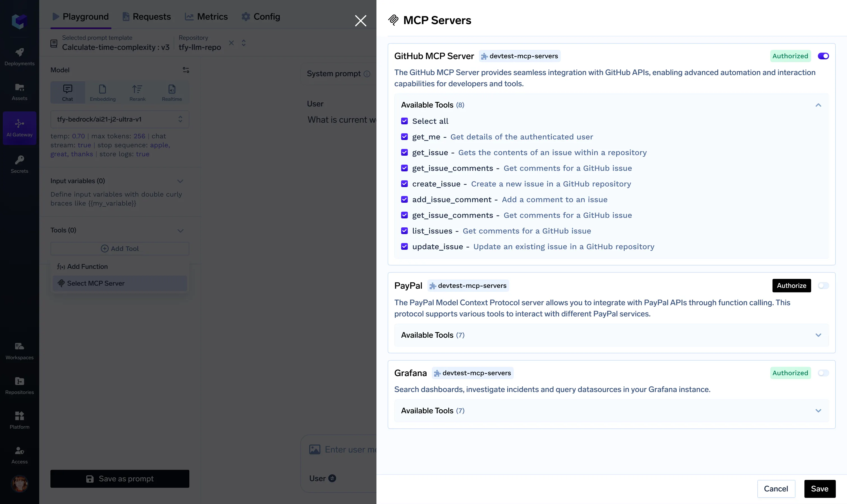This screenshot has width=847, height=504.
Task: Open Workspaces in the sidebar
Action: 19,351
